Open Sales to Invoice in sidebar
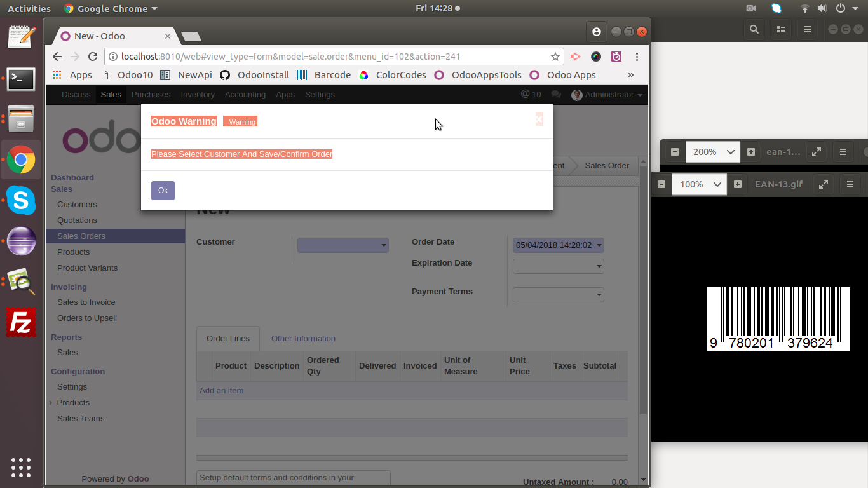This screenshot has height=488, width=868. coord(86,302)
